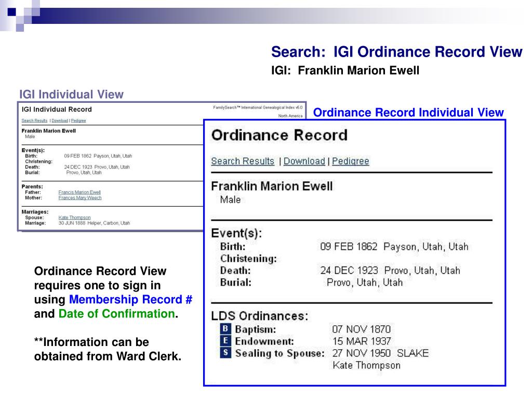Click 'Christening:' label in Ordinance Record
The width and height of the screenshot is (532, 399).
click(248, 259)
